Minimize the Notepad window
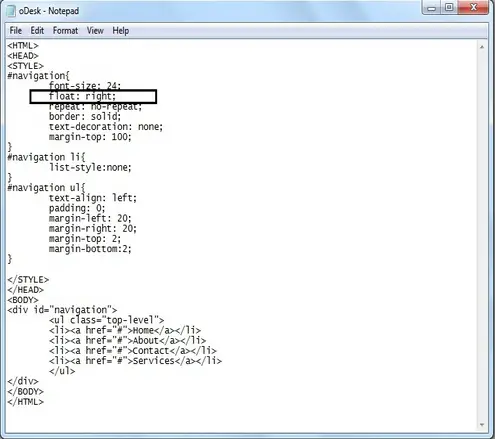Screen dimensions: 495x439 pos(432,7)
